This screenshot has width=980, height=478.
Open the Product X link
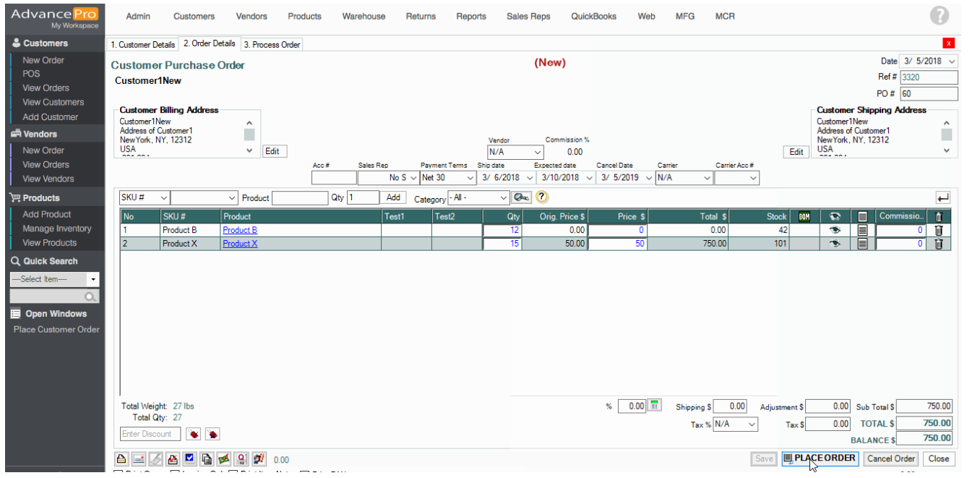(240, 244)
